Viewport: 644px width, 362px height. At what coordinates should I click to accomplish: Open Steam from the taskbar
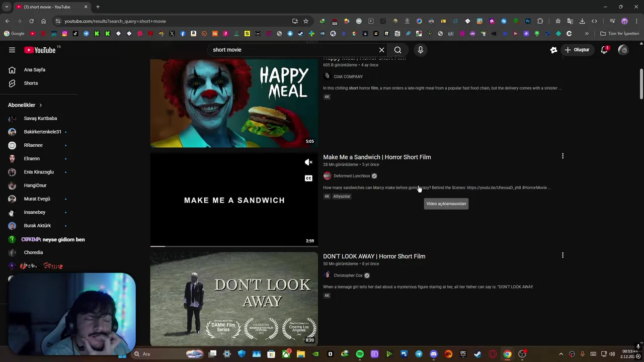[x=477, y=354]
